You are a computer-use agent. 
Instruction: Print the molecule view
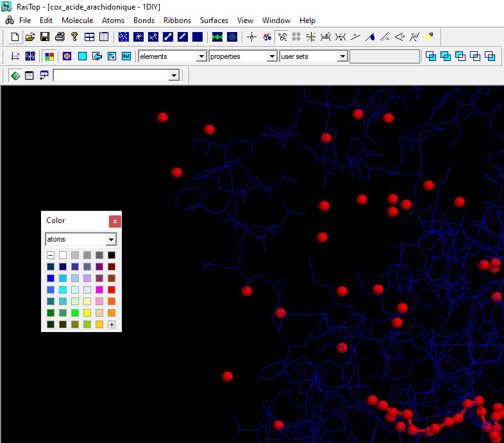click(60, 37)
